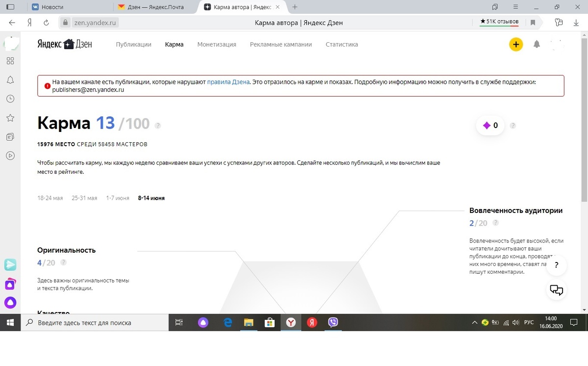Click help icon beside the diamond counter

(513, 126)
